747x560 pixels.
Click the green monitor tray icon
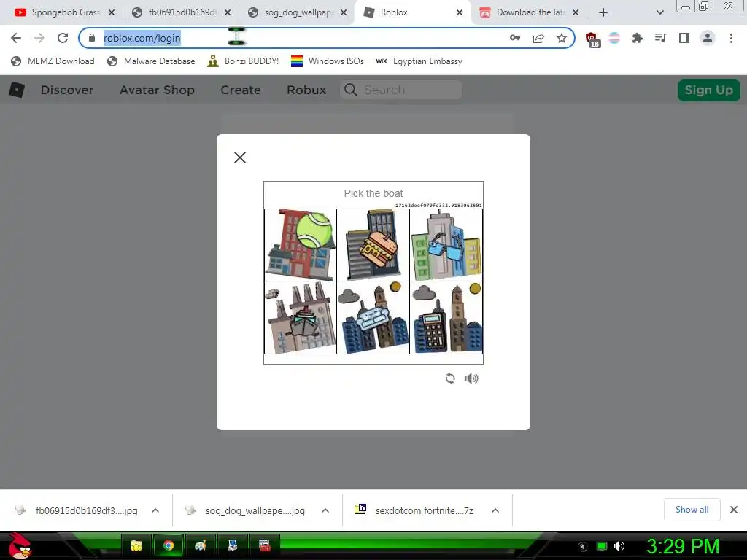tap(602, 546)
